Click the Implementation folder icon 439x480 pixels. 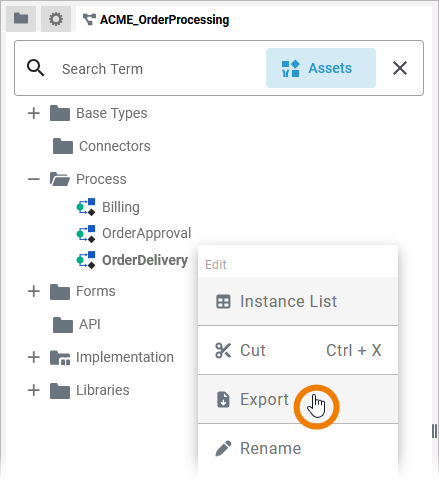[60, 358]
